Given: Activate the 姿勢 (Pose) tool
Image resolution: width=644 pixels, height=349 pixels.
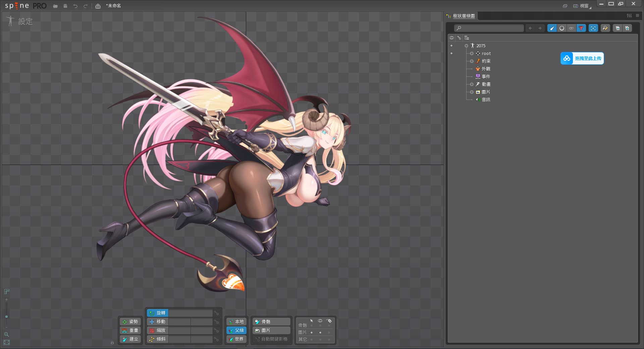Looking at the screenshot, I should (130, 322).
